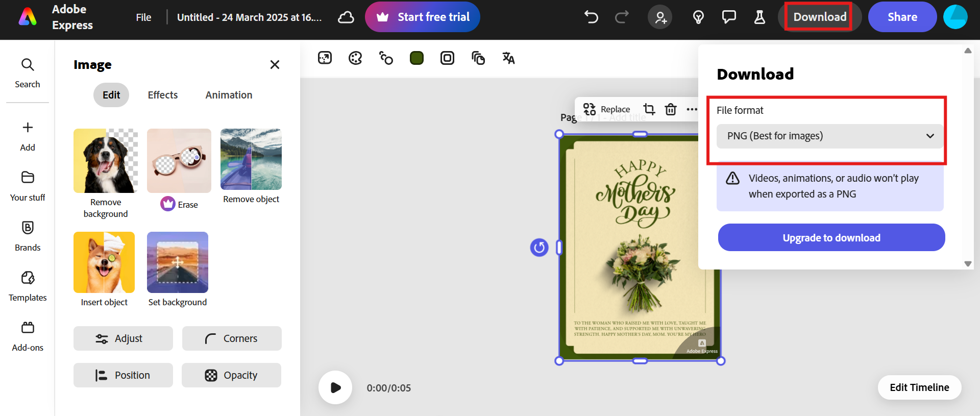Viewport: 980px width, 416px height.
Task: Open the comments speech bubble icon
Action: (x=729, y=17)
